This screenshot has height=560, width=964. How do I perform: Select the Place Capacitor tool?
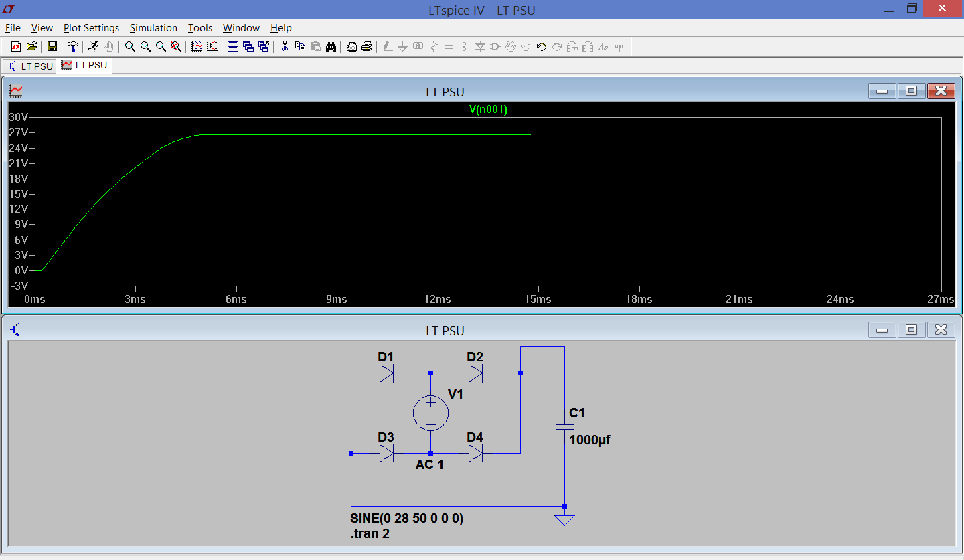pyautogui.click(x=449, y=47)
